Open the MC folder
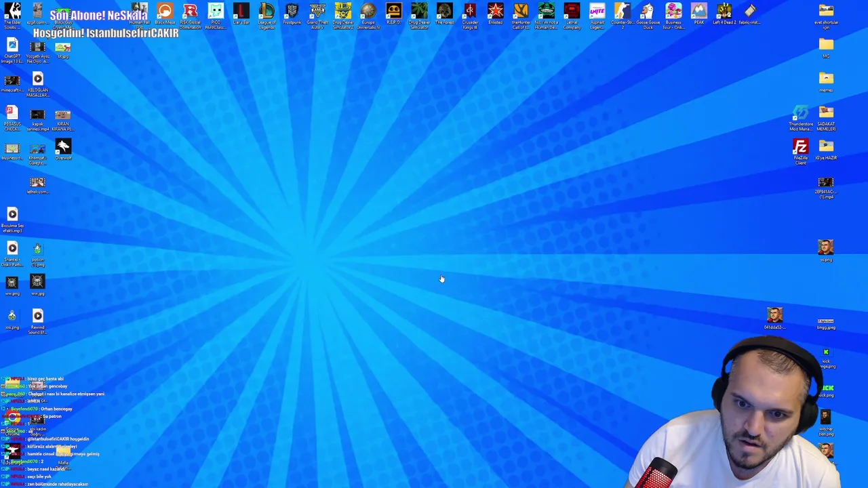Image resolution: width=868 pixels, height=488 pixels. tap(826, 48)
